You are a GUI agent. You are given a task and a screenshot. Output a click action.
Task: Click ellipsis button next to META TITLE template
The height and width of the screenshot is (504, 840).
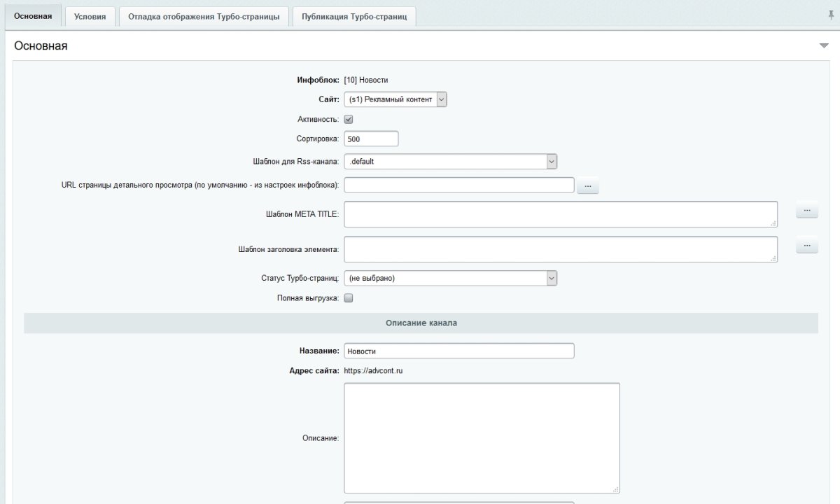tap(806, 211)
